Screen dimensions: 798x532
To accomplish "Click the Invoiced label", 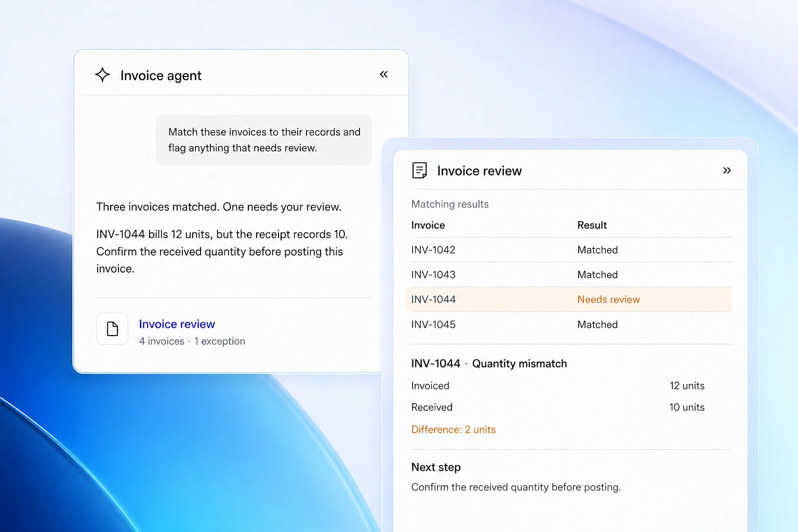I will [430, 385].
